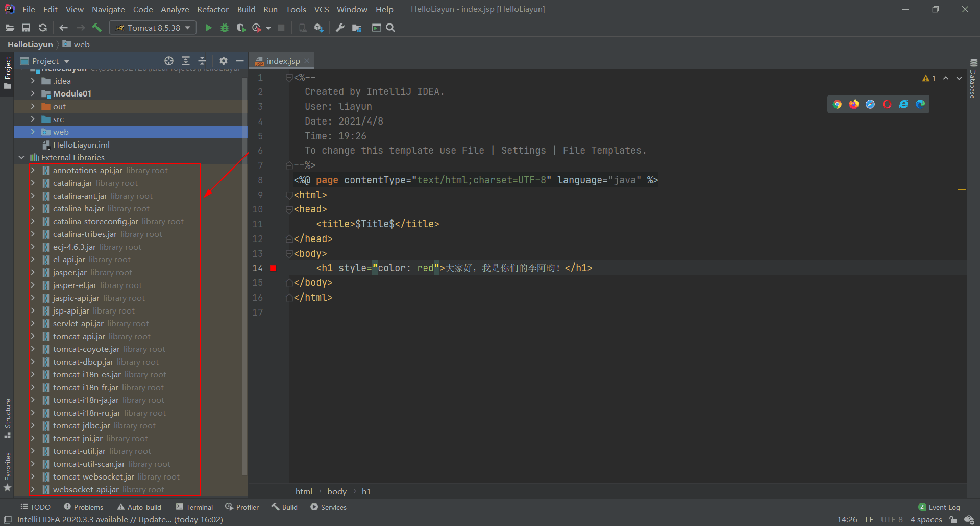Open the Services tool window
The width and height of the screenshot is (980, 526).
(329, 507)
